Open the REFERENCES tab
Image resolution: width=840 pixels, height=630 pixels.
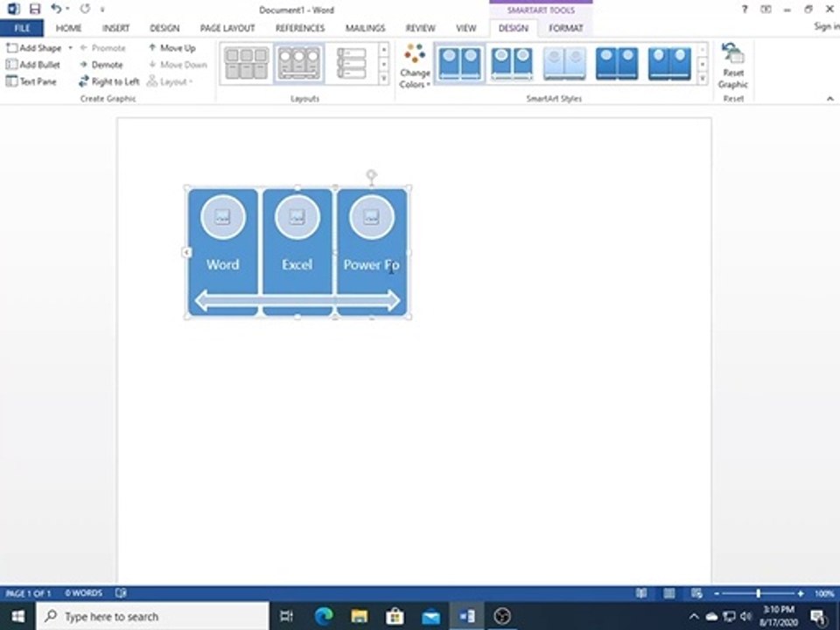[x=300, y=28]
